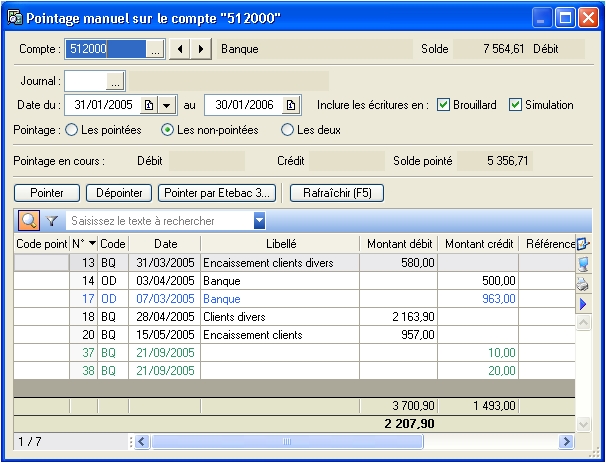Select the Les deux radio button
Screen dimensions: 606x463
pyautogui.click(x=287, y=130)
